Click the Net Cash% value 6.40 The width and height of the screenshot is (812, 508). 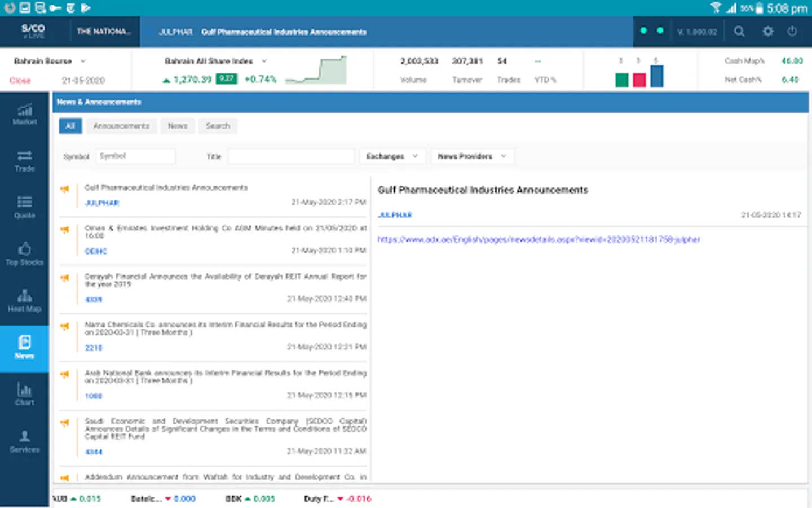point(791,80)
